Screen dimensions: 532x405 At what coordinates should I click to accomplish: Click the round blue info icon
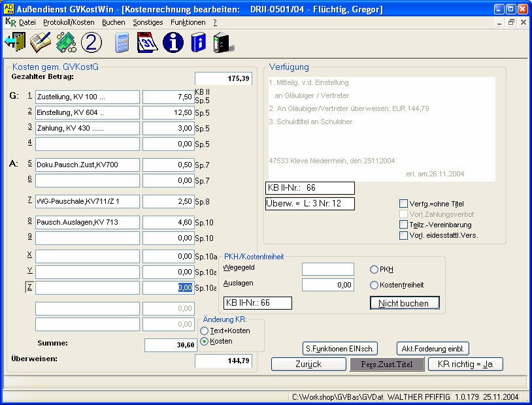173,42
